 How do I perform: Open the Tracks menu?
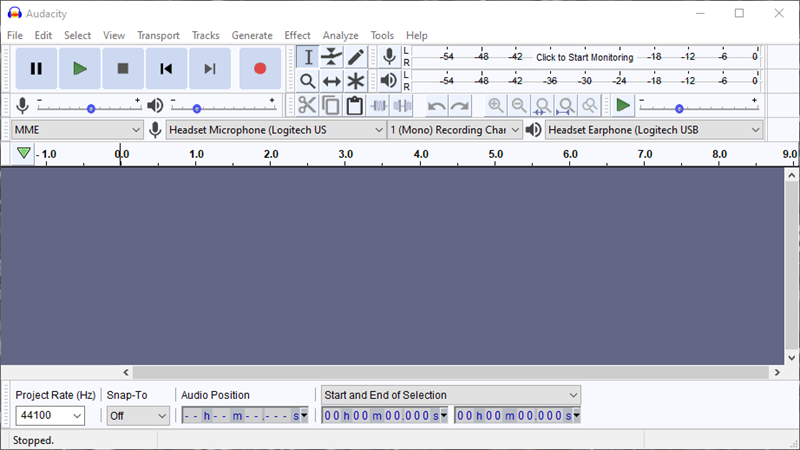click(x=206, y=36)
